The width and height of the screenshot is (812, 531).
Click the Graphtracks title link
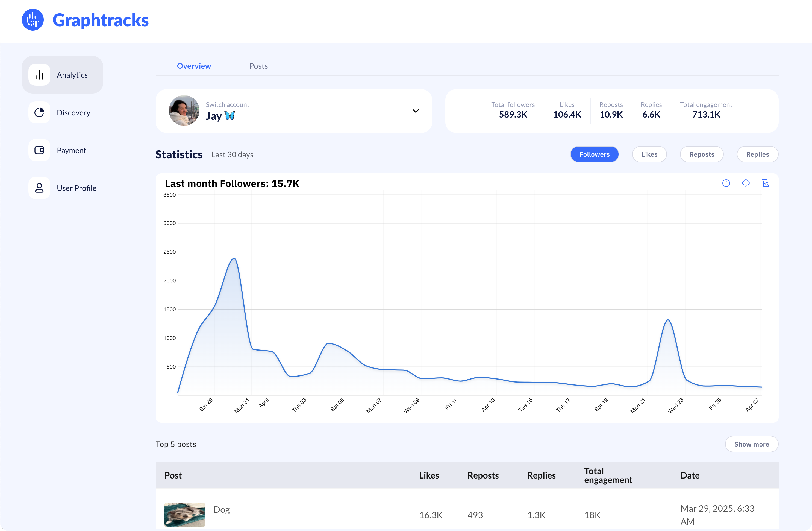(101, 20)
